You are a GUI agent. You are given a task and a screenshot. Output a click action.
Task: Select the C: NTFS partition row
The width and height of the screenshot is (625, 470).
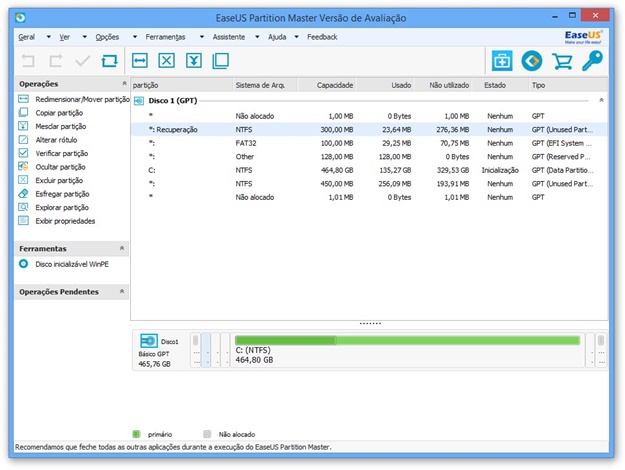[x=369, y=170]
